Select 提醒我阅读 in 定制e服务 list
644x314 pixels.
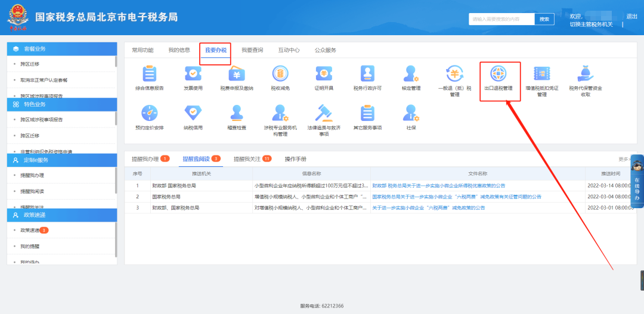point(32,191)
